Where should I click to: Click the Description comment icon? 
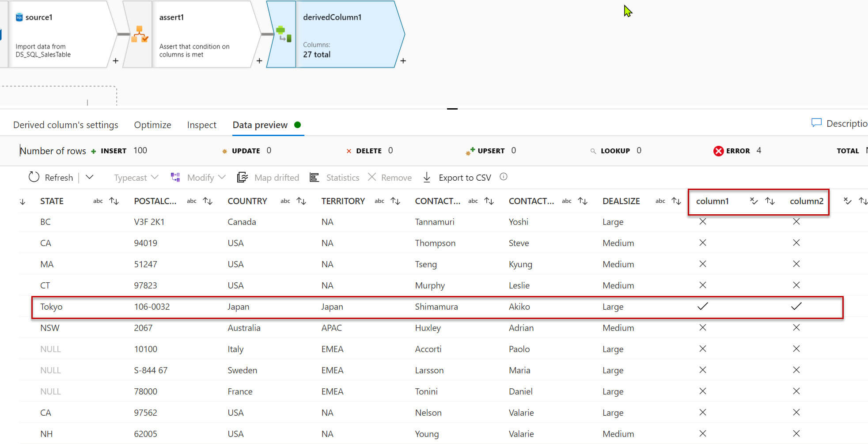click(x=816, y=123)
